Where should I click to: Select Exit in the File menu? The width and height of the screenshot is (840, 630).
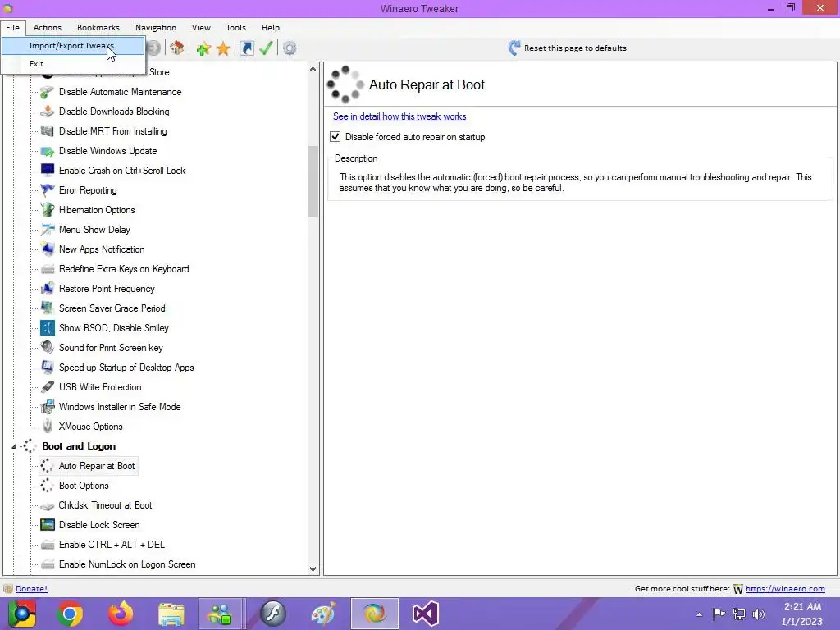click(x=73, y=63)
